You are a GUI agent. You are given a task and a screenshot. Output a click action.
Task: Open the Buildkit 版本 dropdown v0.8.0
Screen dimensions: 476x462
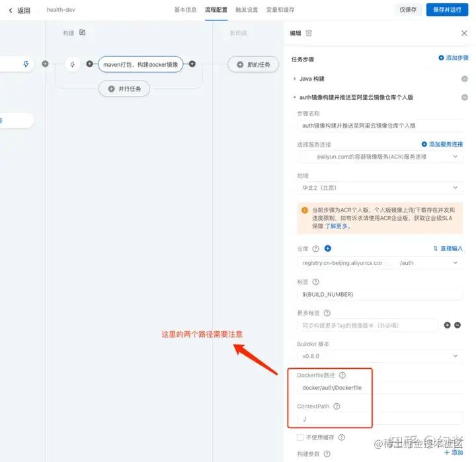[x=379, y=356]
